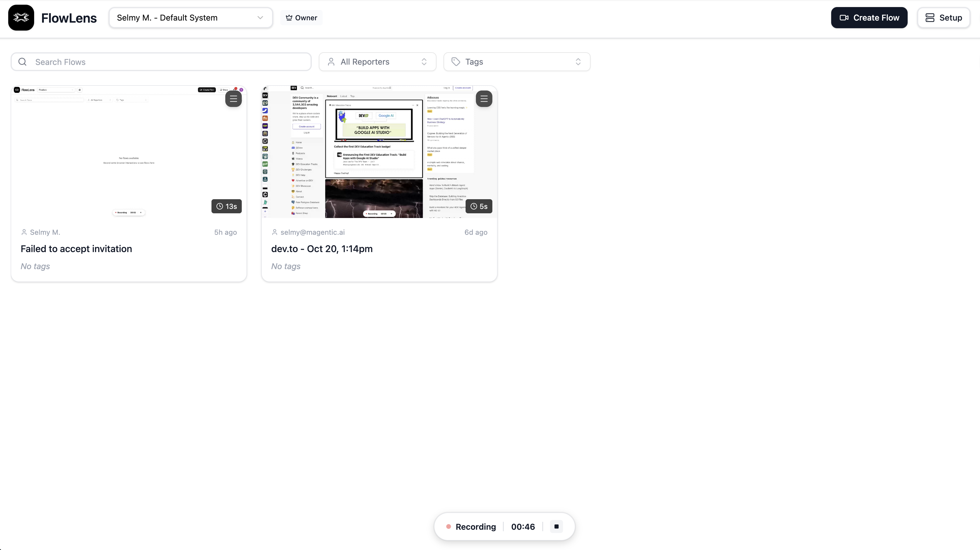Click the FlowLens logo icon

tap(21, 18)
